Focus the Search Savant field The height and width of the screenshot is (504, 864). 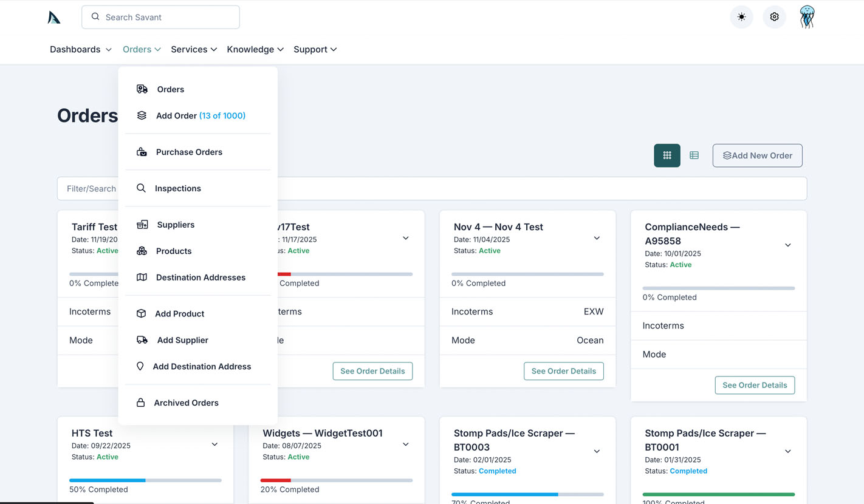point(160,17)
